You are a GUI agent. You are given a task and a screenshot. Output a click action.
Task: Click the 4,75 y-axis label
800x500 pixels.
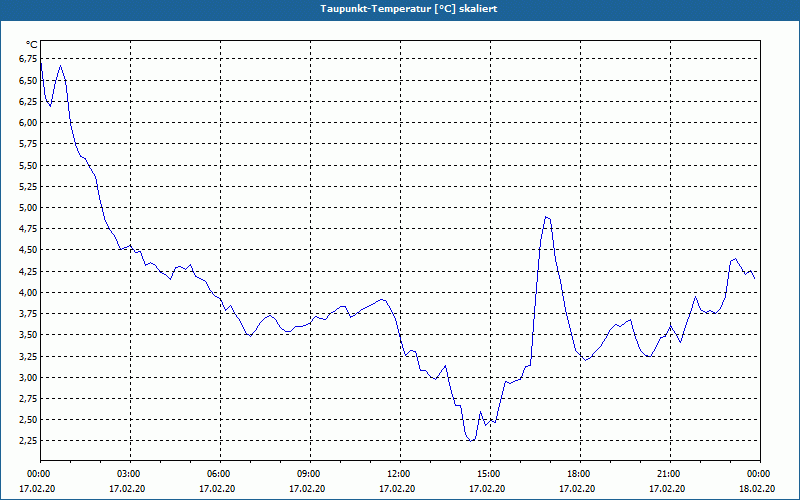30,229
